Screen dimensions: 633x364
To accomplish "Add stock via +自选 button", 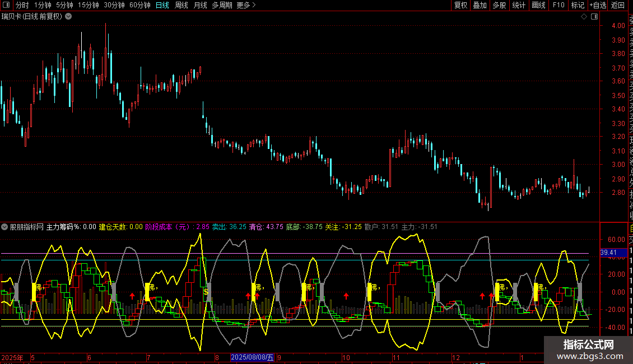I will (598, 5).
